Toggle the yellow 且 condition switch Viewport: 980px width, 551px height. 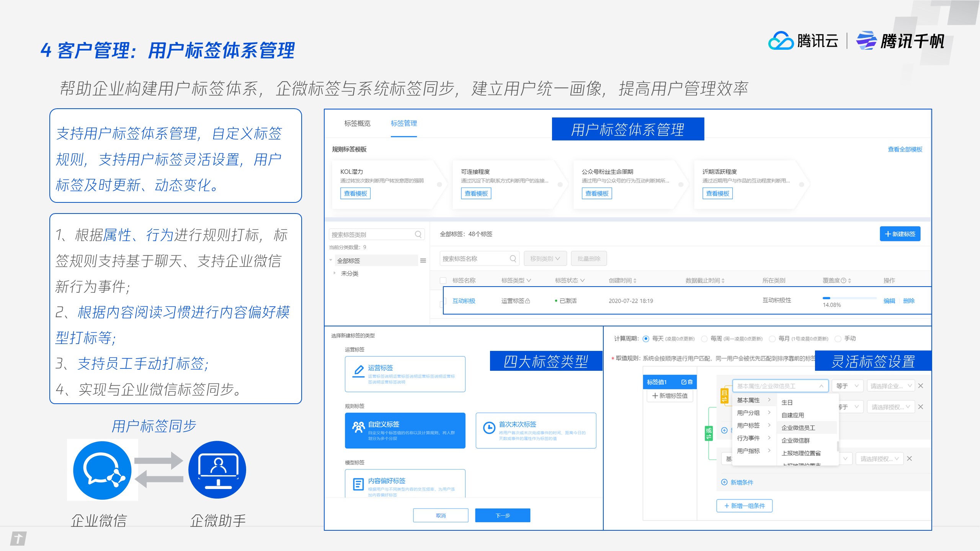[724, 396]
